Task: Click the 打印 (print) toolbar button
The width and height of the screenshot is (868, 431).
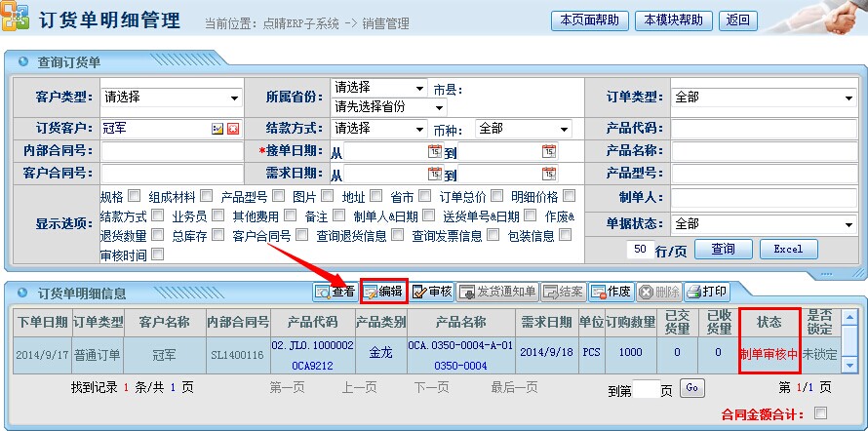Action: [707, 292]
